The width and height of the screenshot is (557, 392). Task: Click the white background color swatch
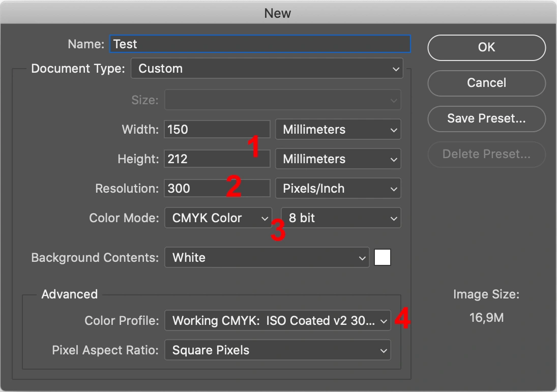pos(383,257)
